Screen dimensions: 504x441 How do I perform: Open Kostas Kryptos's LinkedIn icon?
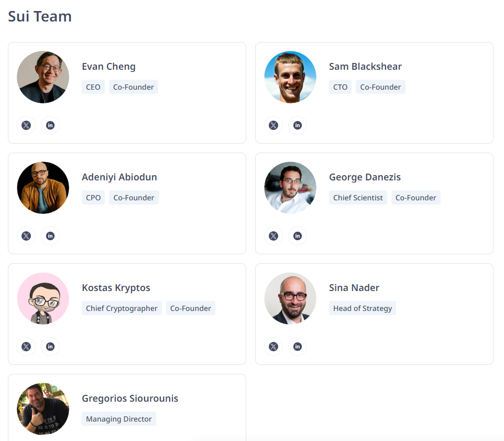[x=50, y=347]
